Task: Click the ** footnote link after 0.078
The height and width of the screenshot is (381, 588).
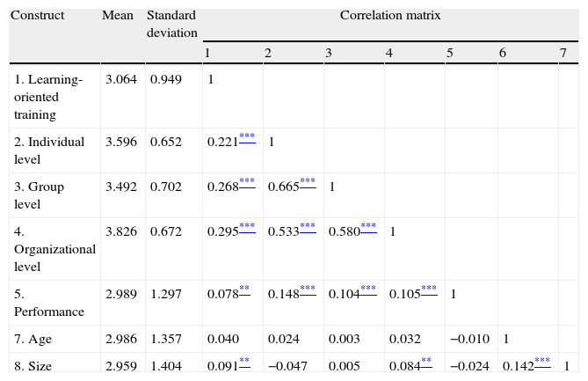Action: click(x=244, y=288)
